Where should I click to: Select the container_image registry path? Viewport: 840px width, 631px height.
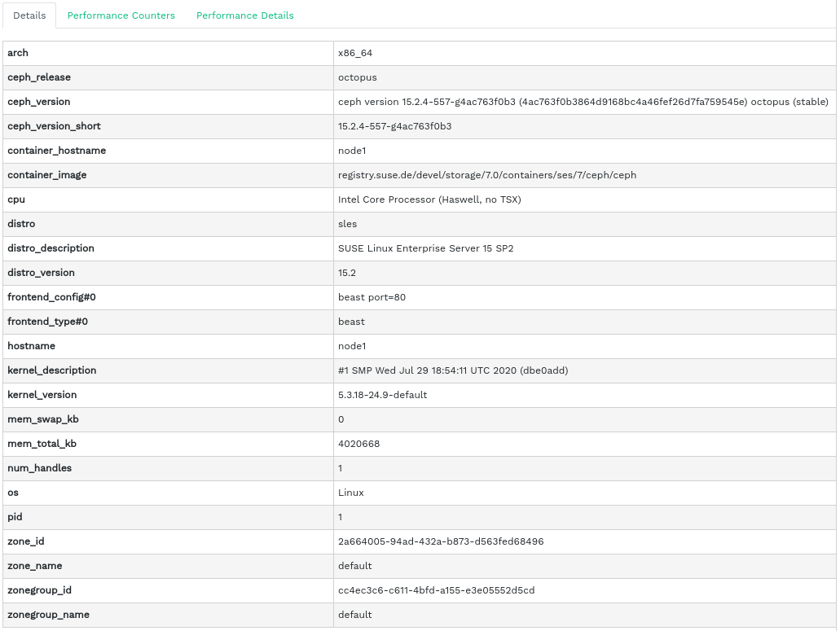point(487,175)
